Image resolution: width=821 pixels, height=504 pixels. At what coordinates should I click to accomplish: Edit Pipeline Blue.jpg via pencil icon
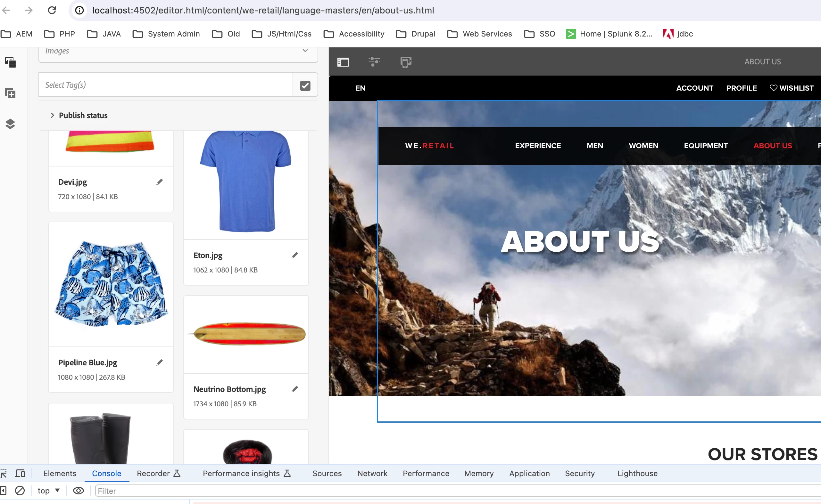click(160, 362)
